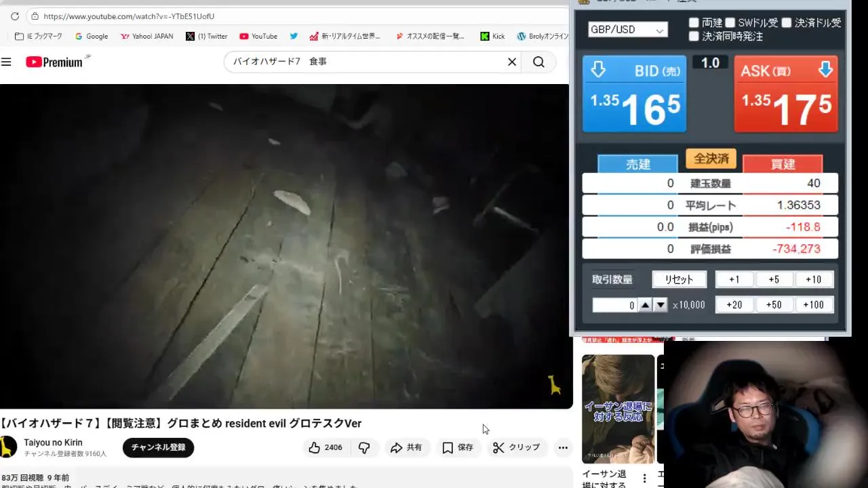Click the dislike thumbs down button
This screenshot has height=488, width=868.
364,447
